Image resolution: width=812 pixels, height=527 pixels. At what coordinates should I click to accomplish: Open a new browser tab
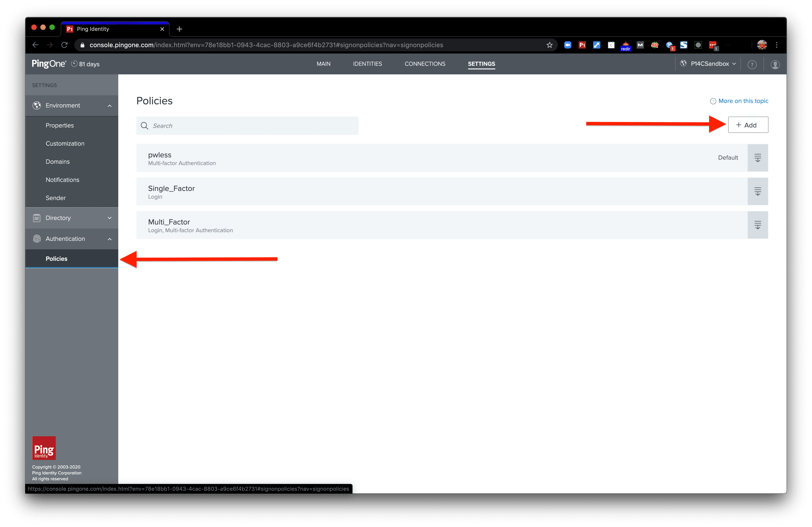[179, 29]
